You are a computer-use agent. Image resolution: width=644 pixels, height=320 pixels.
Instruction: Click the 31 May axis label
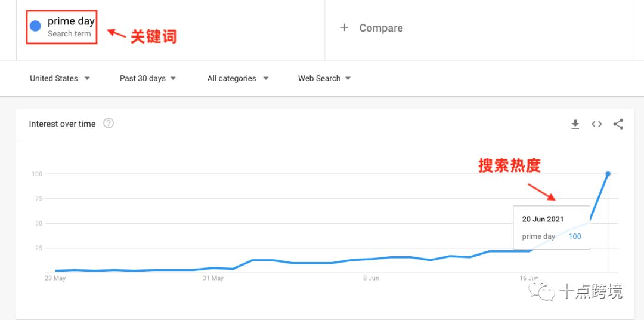tap(213, 278)
